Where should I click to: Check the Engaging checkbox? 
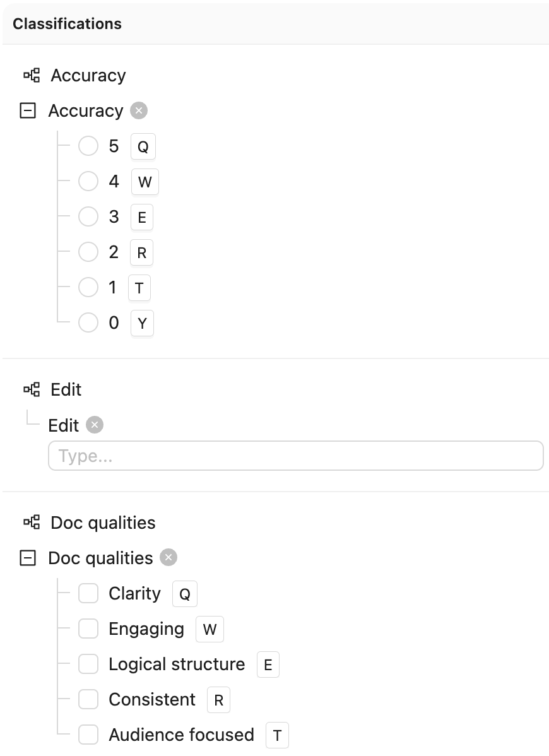[88, 629]
